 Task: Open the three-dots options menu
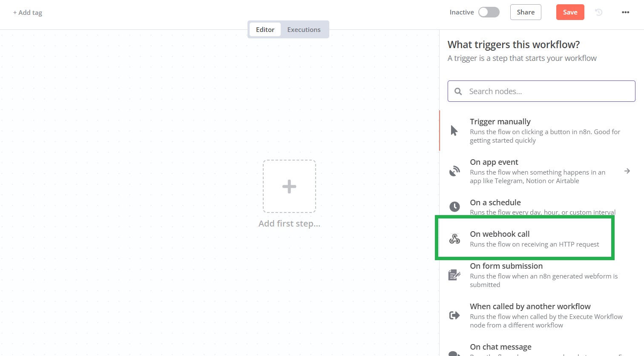tap(625, 12)
